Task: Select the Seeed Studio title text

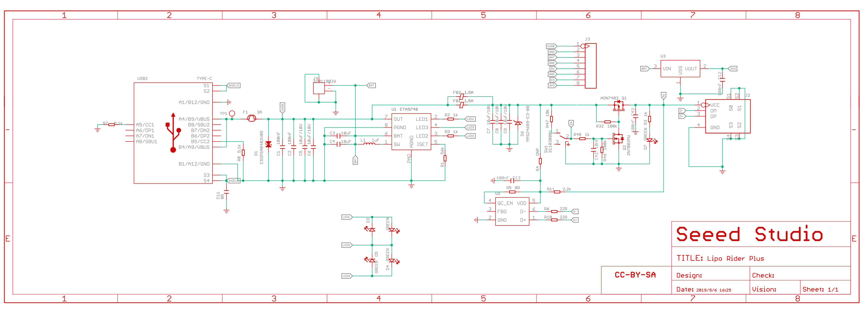Action: [x=749, y=234]
